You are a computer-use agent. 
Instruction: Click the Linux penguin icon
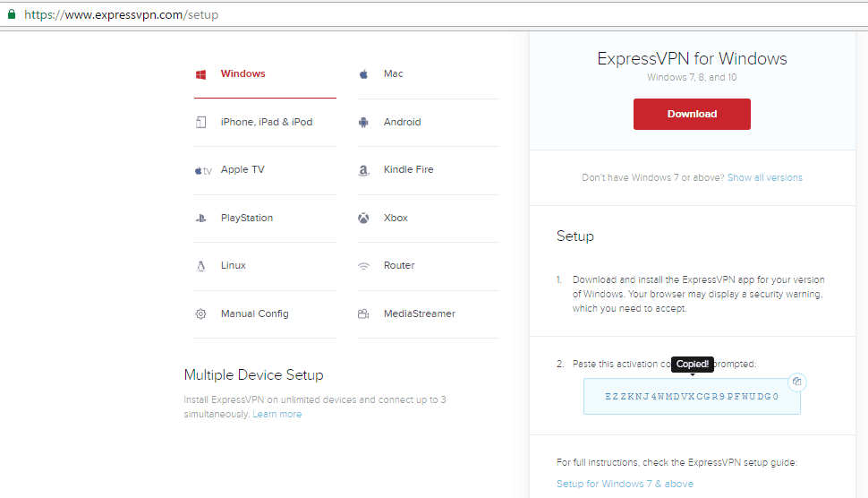(201, 266)
